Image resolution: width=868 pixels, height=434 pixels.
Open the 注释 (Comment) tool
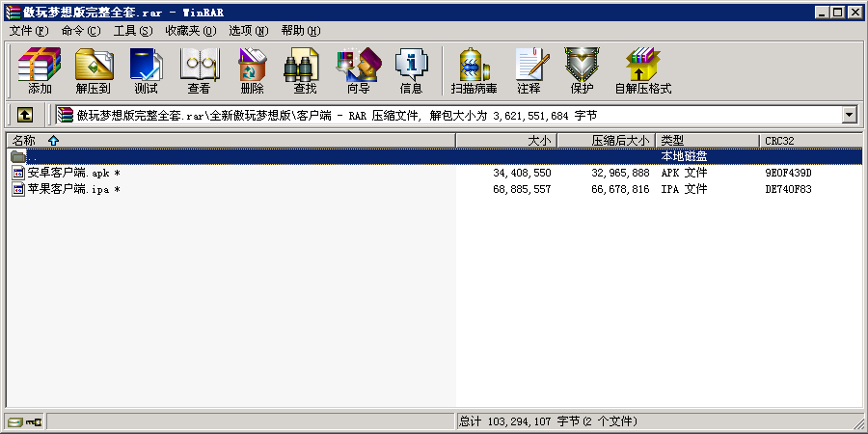(529, 70)
